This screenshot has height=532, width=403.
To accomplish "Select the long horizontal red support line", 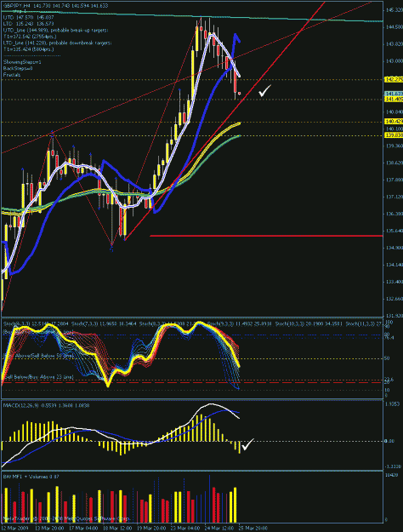I will click(x=266, y=236).
